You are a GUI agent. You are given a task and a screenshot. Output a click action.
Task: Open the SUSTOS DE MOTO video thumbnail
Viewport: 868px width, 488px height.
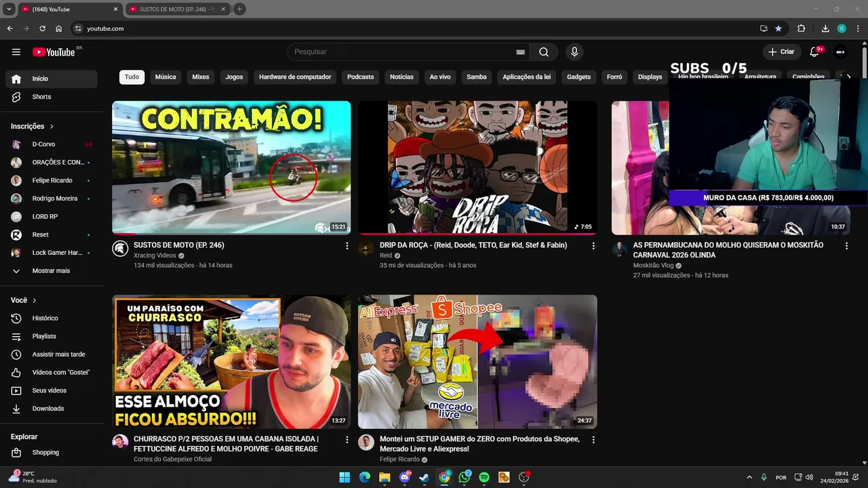tap(231, 167)
